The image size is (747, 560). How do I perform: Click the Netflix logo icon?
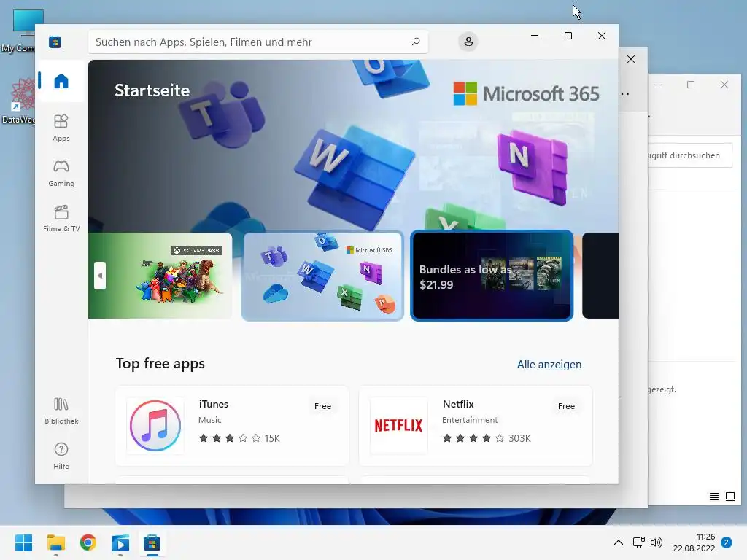(x=399, y=426)
